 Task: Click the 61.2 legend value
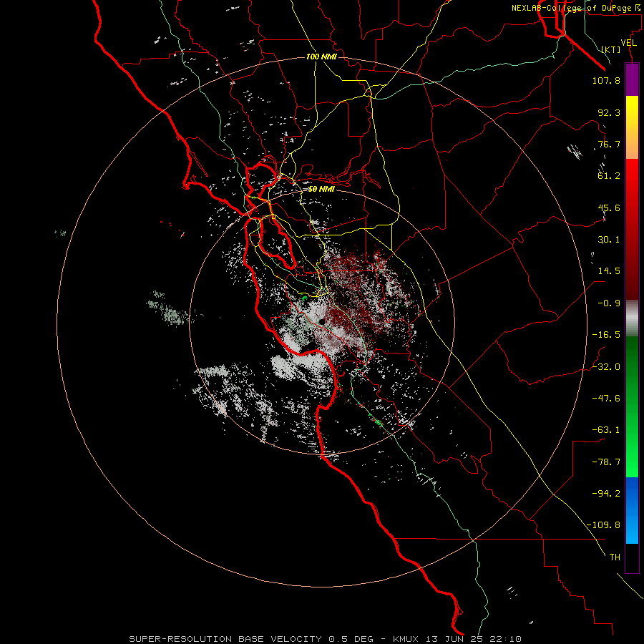coord(609,176)
